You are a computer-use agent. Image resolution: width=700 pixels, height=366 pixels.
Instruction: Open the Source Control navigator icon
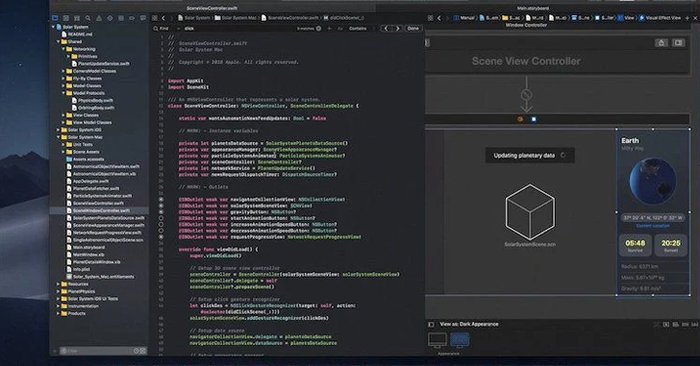click(x=66, y=18)
